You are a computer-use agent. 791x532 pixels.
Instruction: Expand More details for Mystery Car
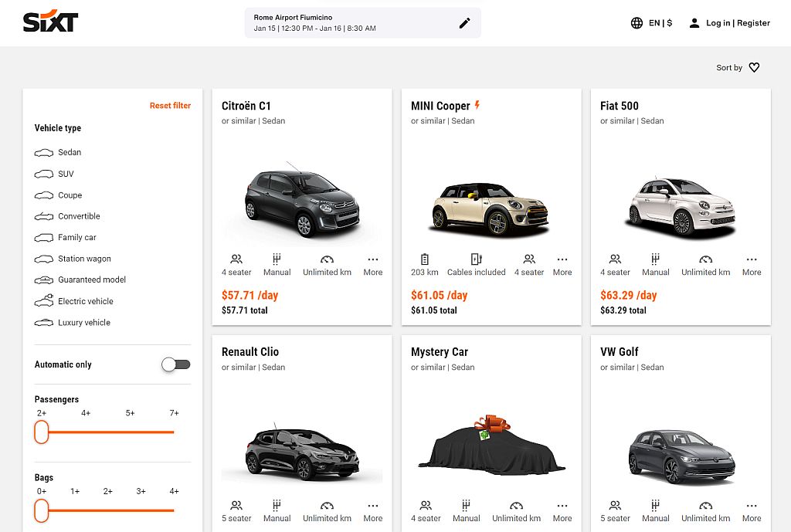pyautogui.click(x=562, y=511)
